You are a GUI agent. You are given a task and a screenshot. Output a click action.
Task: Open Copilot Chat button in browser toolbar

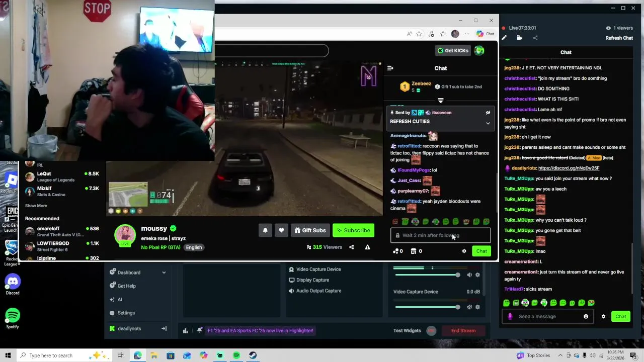(x=486, y=34)
